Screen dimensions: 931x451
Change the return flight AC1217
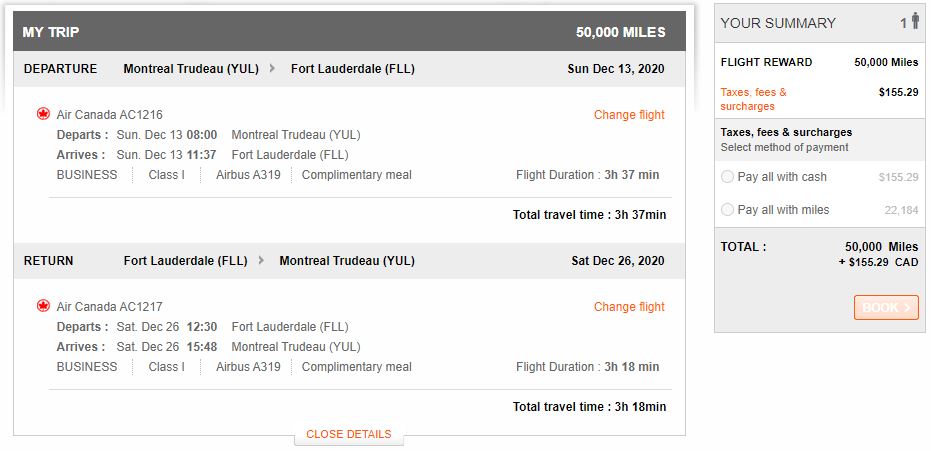pos(629,307)
